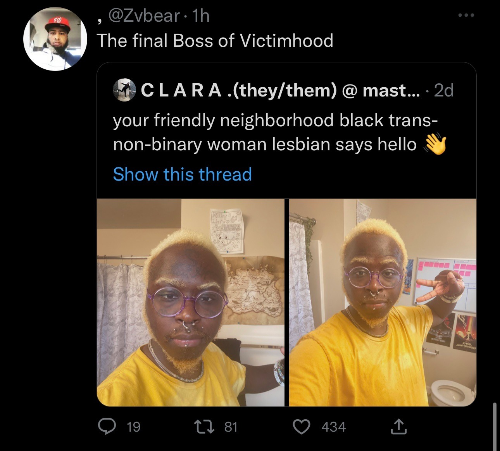Open the Show this thread link

[182, 174]
